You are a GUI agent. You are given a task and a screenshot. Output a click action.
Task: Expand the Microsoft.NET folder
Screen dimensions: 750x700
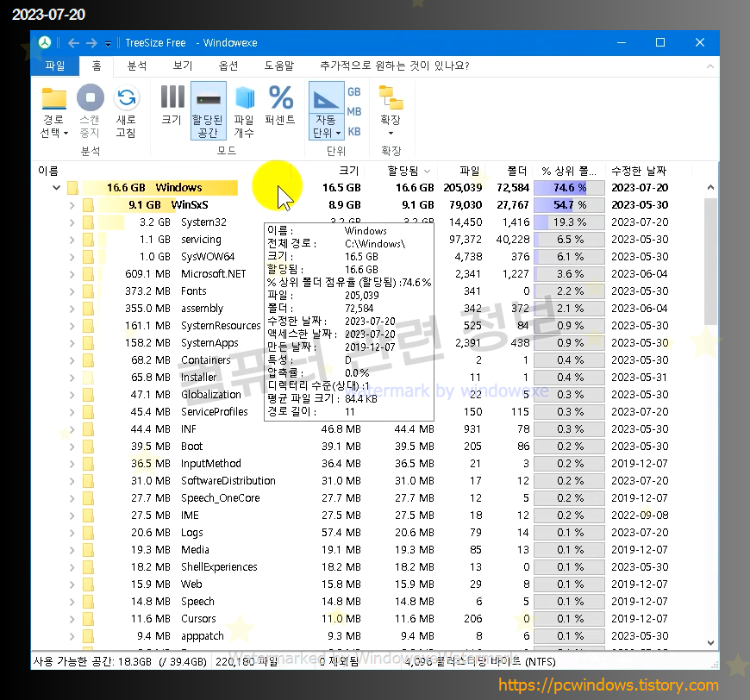tap(72, 274)
